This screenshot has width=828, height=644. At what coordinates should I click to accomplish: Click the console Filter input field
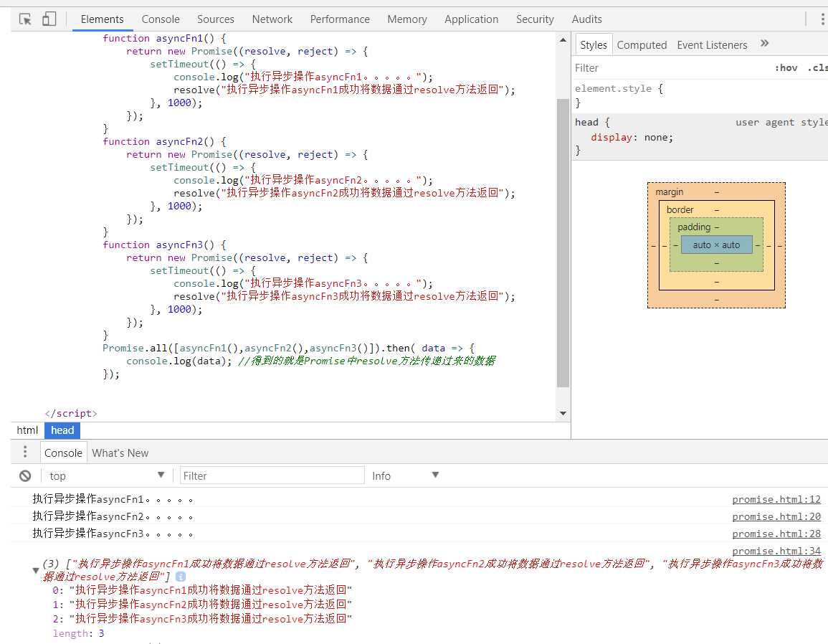point(272,475)
